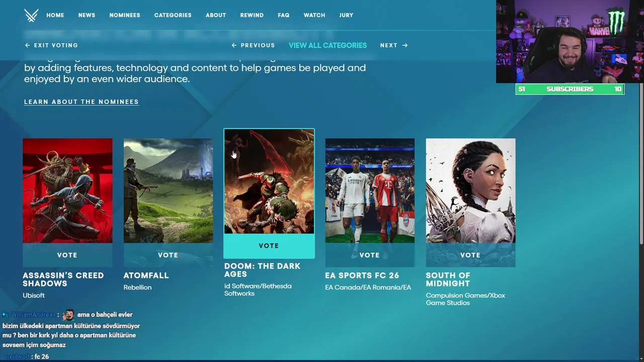Vote for Assassin's Creed Shadows

coord(67,255)
